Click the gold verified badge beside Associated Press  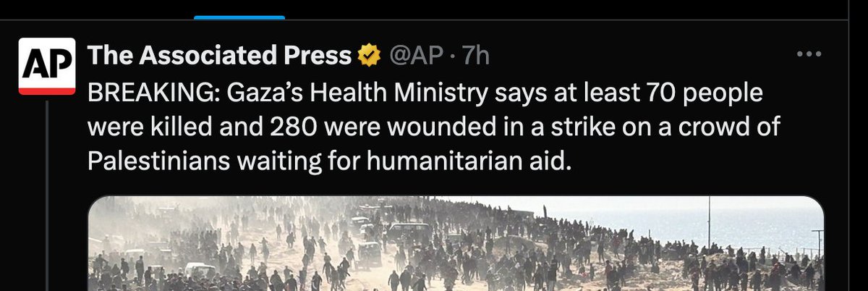(368, 56)
